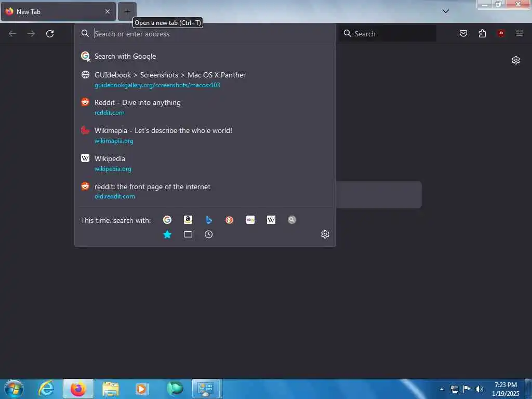Search this time with eBay

coord(250,220)
